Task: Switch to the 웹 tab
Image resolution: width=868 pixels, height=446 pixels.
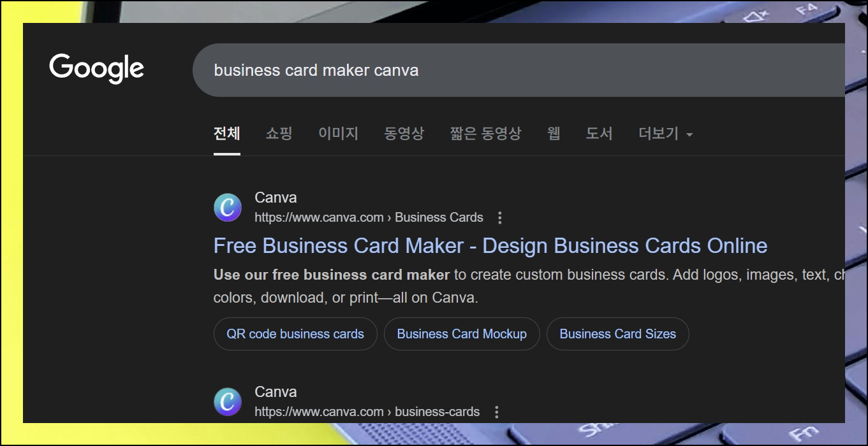Action: coord(554,134)
